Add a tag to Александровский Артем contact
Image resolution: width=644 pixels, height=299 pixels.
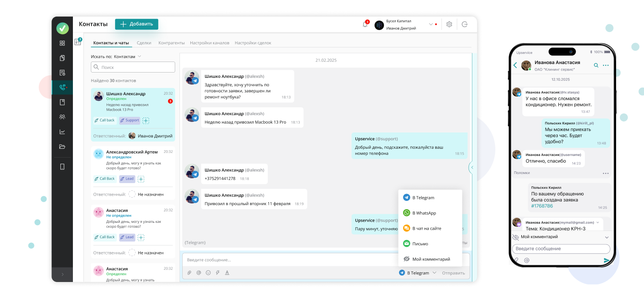(141, 179)
